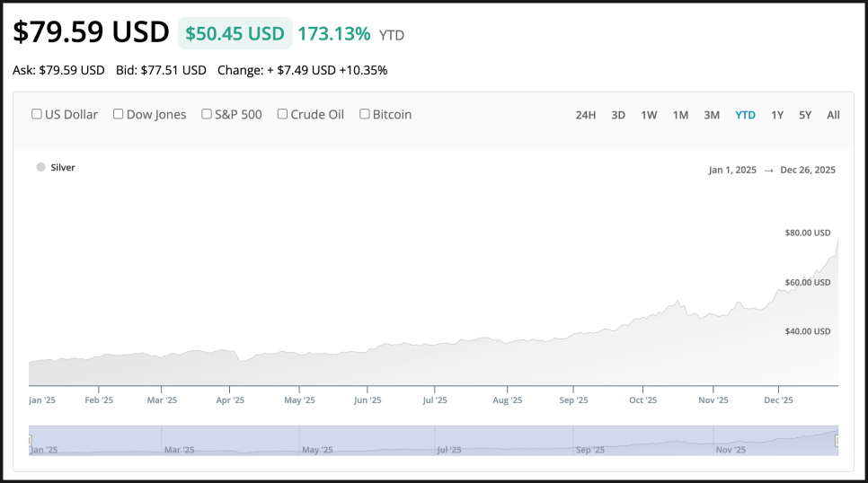Enable the US Dollar comparison checkbox
This screenshot has width=868, height=483.
pyautogui.click(x=37, y=114)
